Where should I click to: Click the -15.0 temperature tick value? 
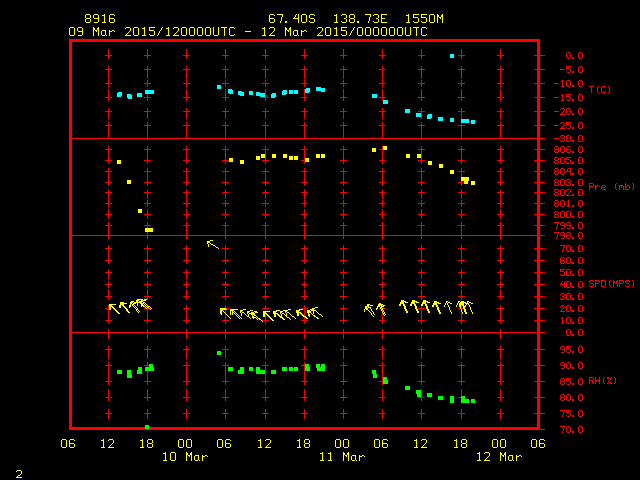[x=569, y=98]
